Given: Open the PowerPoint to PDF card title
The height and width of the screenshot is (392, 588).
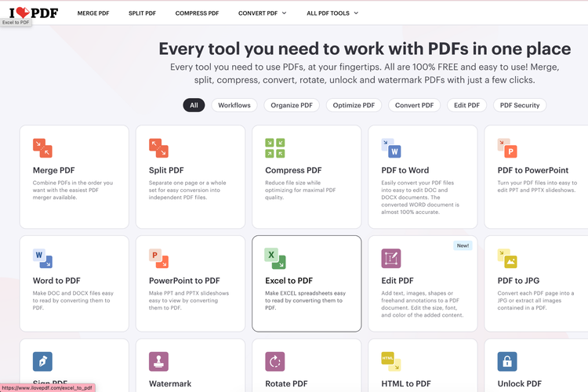Looking at the screenshot, I should point(184,281).
